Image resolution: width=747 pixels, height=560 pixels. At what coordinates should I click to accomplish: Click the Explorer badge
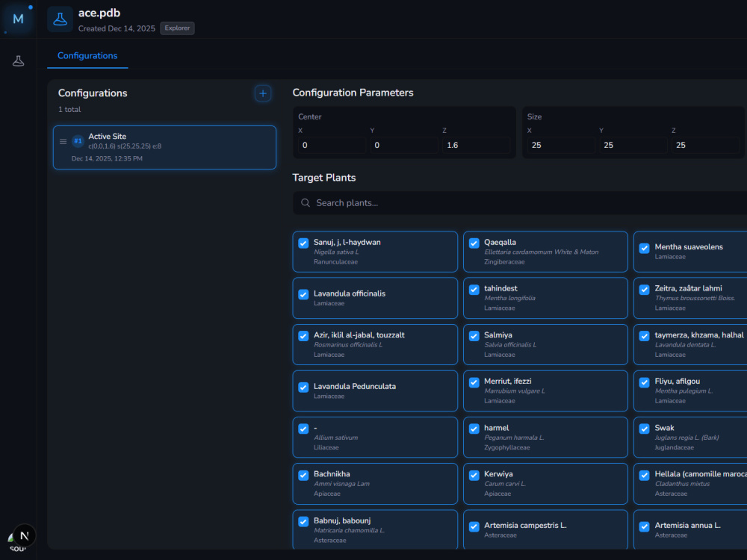coord(177,28)
